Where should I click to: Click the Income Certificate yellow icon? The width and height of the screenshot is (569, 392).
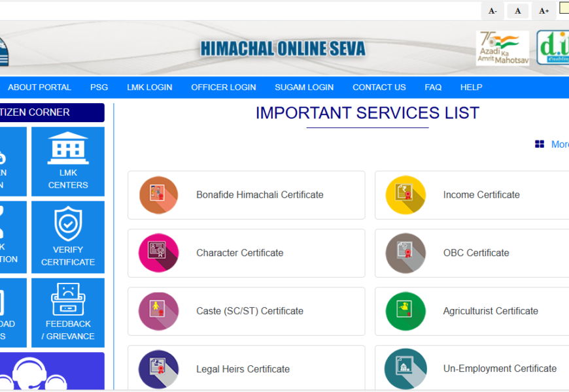click(405, 195)
